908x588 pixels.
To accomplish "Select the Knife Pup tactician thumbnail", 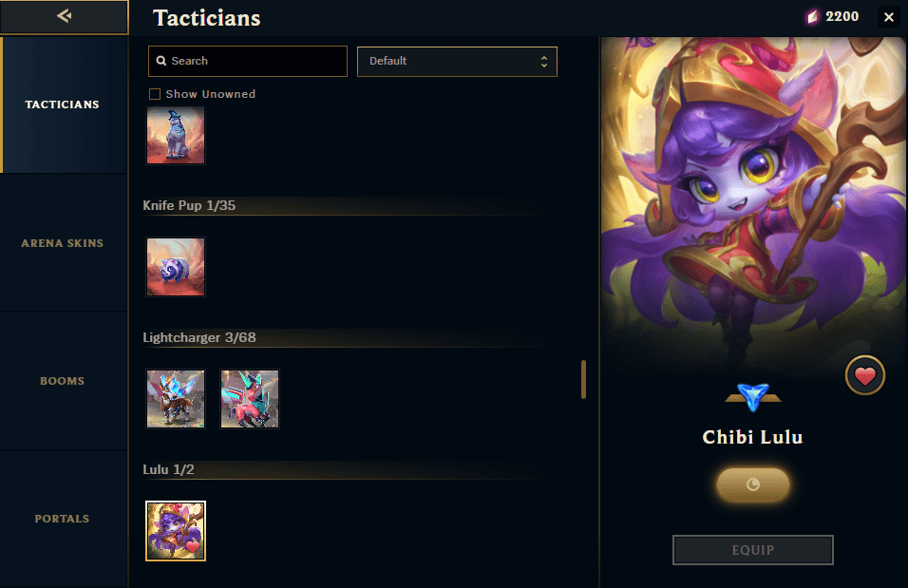I will click(x=176, y=267).
